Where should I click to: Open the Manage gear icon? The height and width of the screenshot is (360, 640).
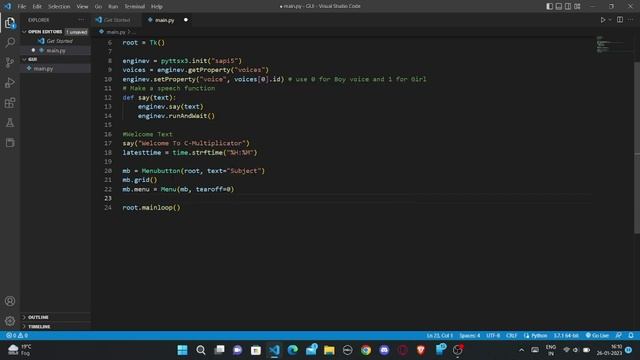[x=10, y=321]
